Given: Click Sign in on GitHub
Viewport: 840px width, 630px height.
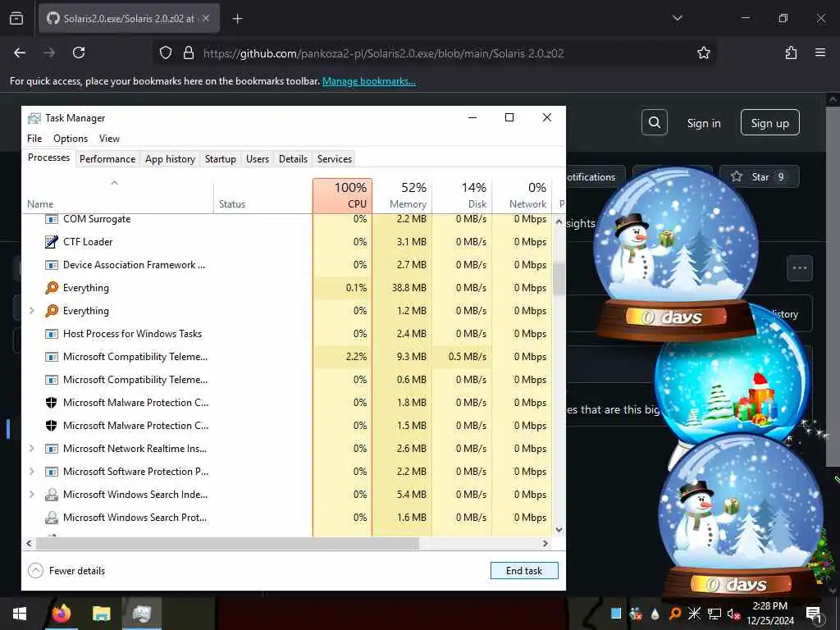Looking at the screenshot, I should pyautogui.click(x=703, y=123).
